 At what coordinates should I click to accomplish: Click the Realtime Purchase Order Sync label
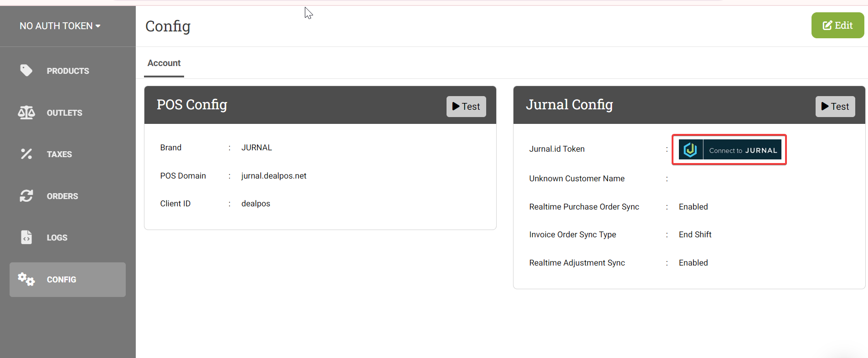pos(584,207)
